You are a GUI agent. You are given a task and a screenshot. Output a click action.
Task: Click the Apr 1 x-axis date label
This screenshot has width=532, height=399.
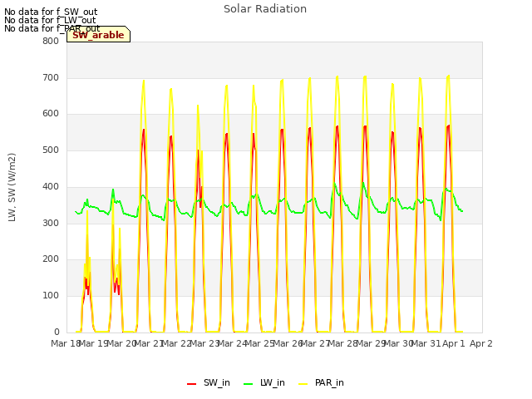click(x=454, y=343)
